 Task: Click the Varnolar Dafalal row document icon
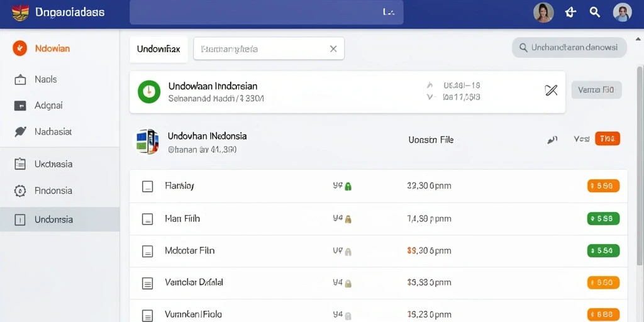click(x=147, y=283)
